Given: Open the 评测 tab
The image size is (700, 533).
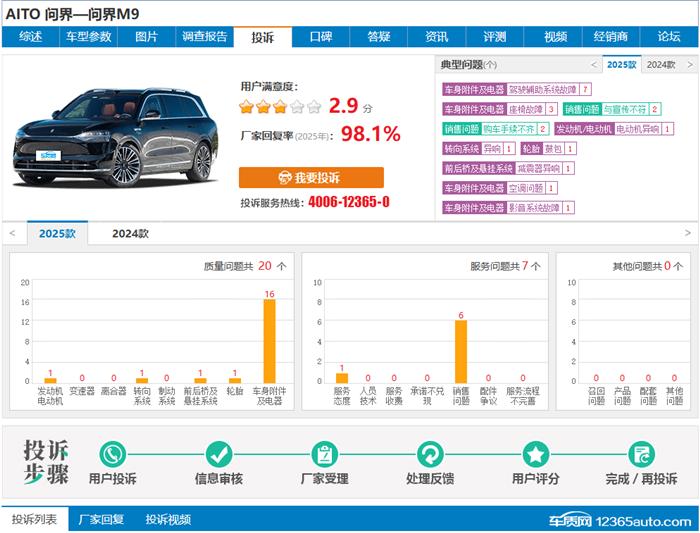Looking at the screenshot, I should (x=495, y=37).
